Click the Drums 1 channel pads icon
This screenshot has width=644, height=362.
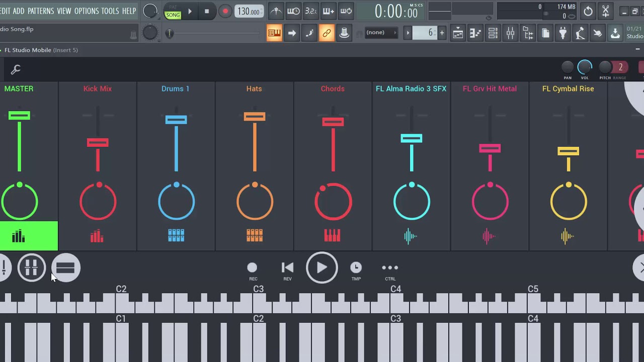[176, 236]
